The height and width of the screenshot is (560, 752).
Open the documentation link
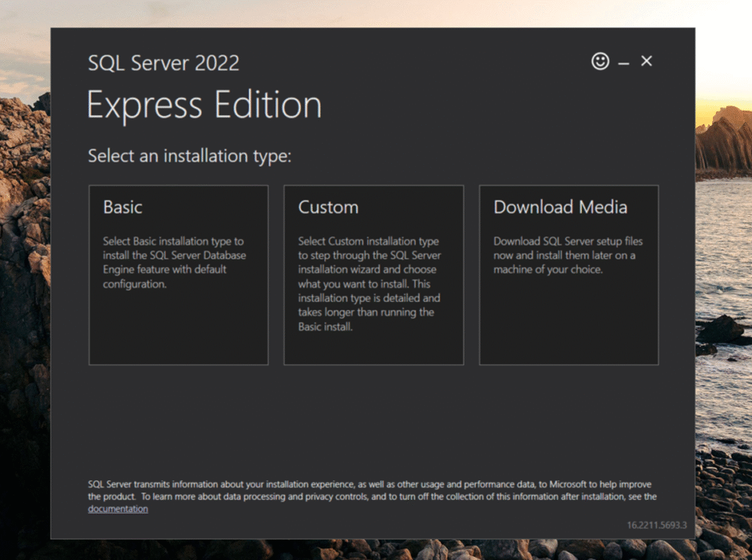(x=117, y=508)
